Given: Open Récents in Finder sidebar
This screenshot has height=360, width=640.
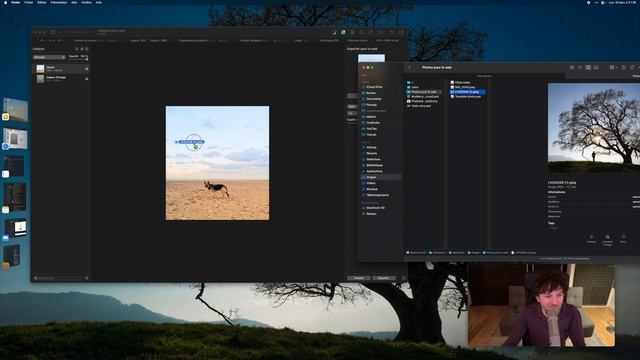Looking at the screenshot, I should [x=371, y=153].
